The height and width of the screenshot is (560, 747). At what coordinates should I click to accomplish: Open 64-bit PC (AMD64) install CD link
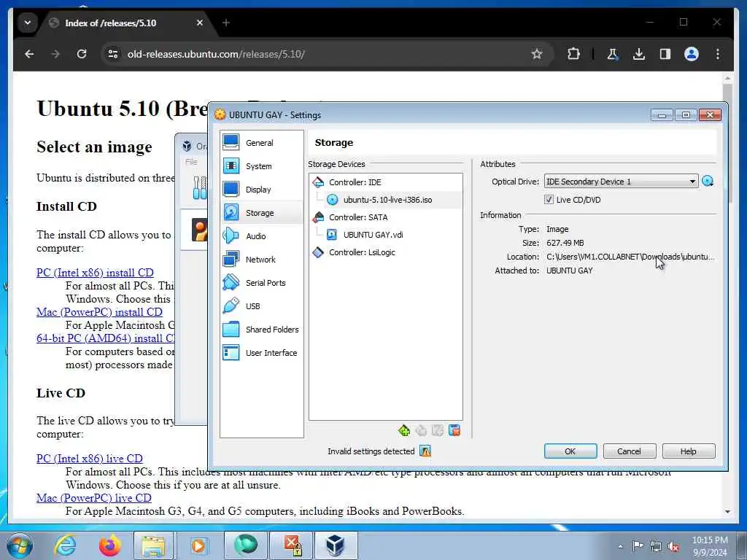(106, 338)
